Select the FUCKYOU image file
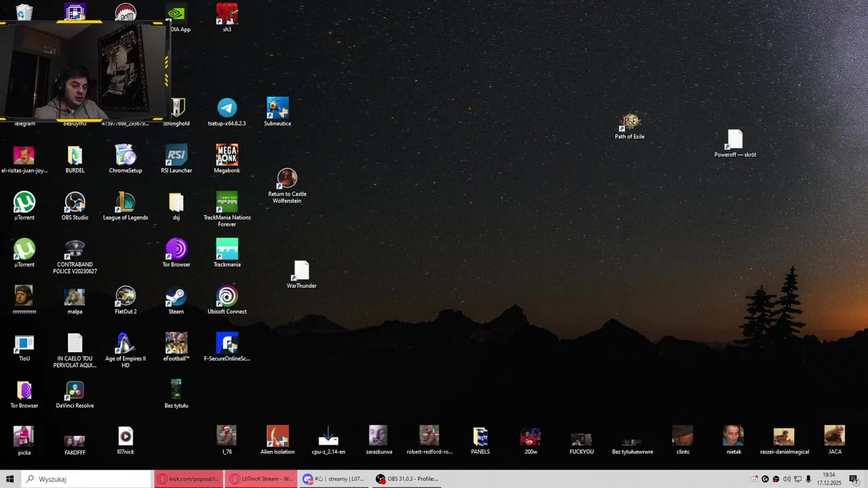868x488 pixels. (x=581, y=443)
